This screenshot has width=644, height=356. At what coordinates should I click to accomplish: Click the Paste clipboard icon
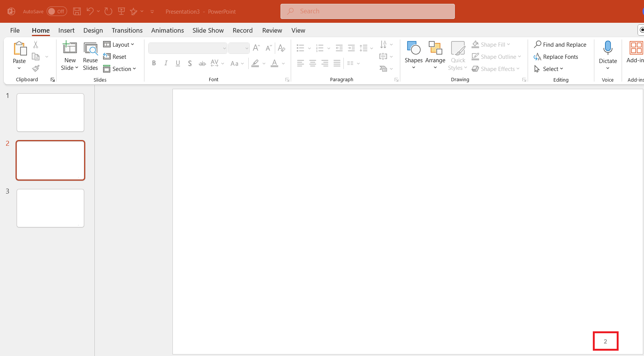click(20, 49)
